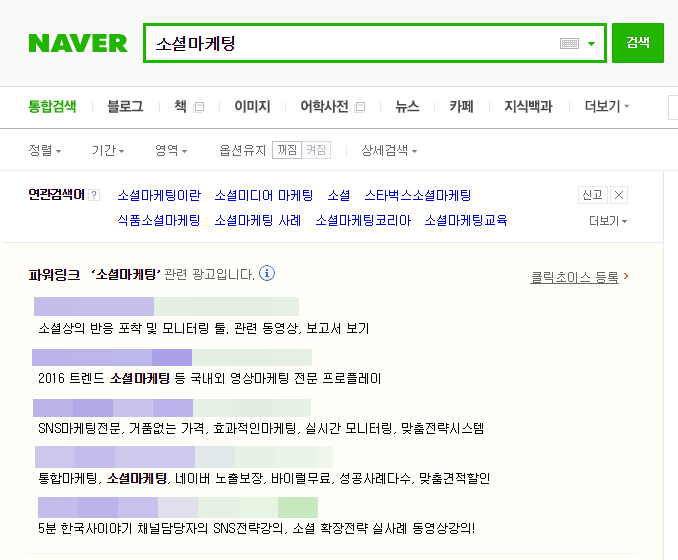Open the 어학사전 tab
The height and width of the screenshot is (560, 678).
pos(324,106)
